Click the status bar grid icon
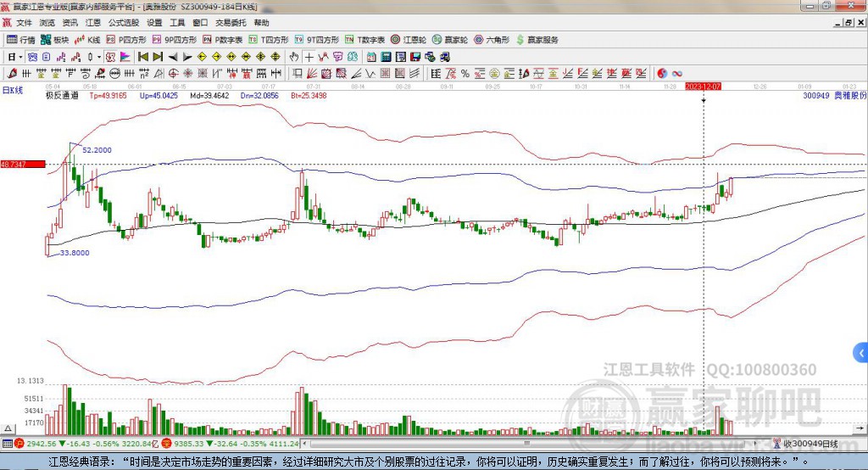868x470 pixels. point(7,444)
